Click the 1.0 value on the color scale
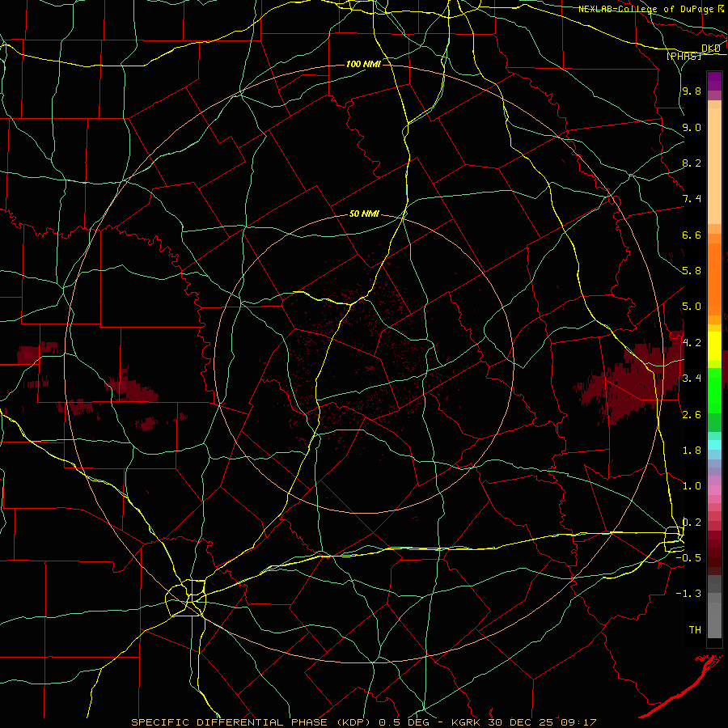Image resolution: width=728 pixels, height=728 pixels. 692,486
